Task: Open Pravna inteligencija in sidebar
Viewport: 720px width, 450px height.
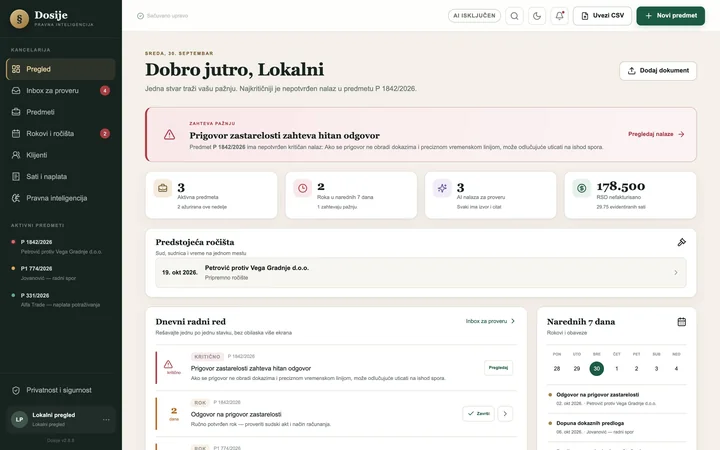Action: point(61,198)
